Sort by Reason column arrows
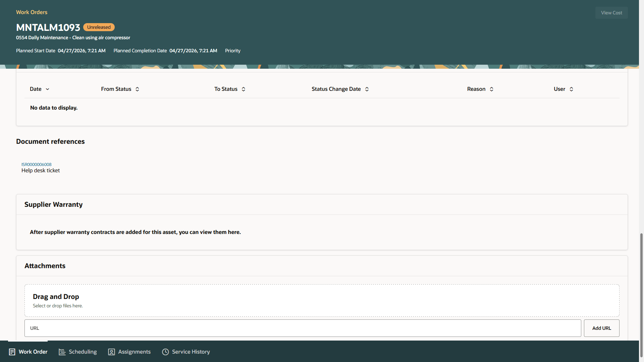Viewport: 644px width, 362px height. 491,89
